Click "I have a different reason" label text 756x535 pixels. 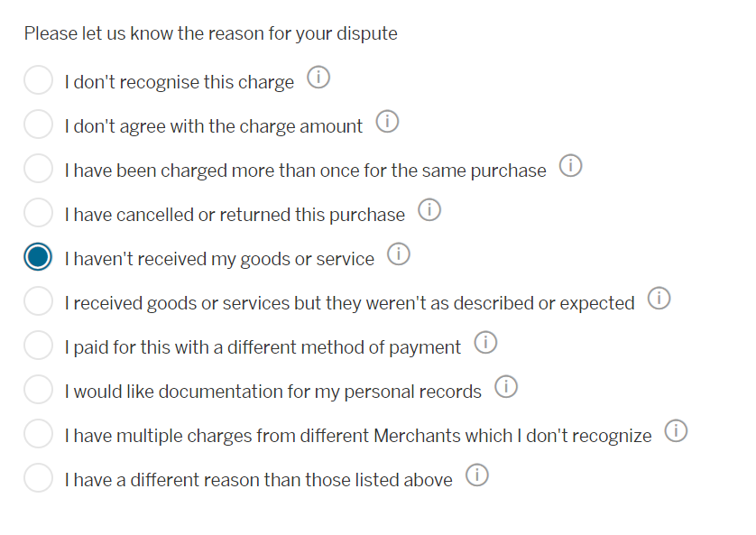coord(258,480)
